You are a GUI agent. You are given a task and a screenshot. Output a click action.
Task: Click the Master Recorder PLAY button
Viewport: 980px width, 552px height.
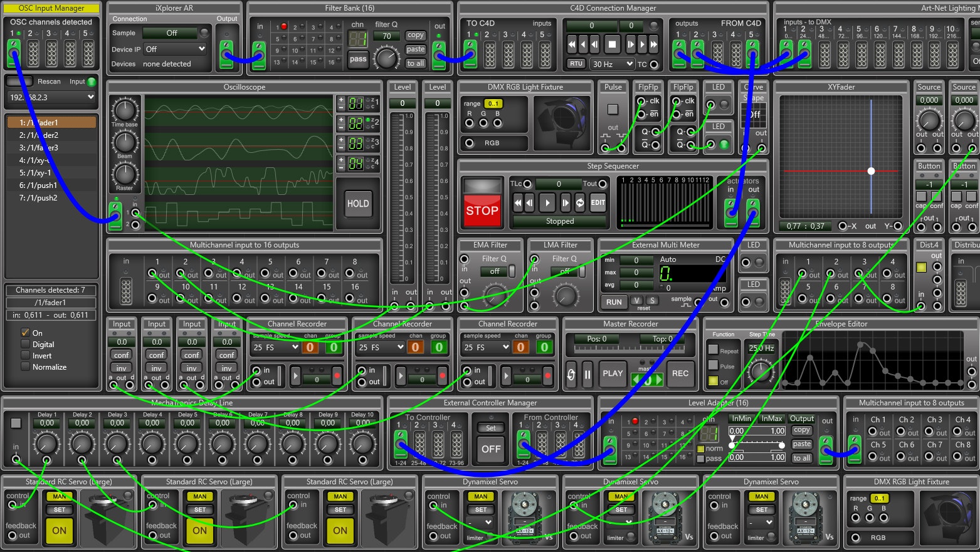click(x=613, y=373)
